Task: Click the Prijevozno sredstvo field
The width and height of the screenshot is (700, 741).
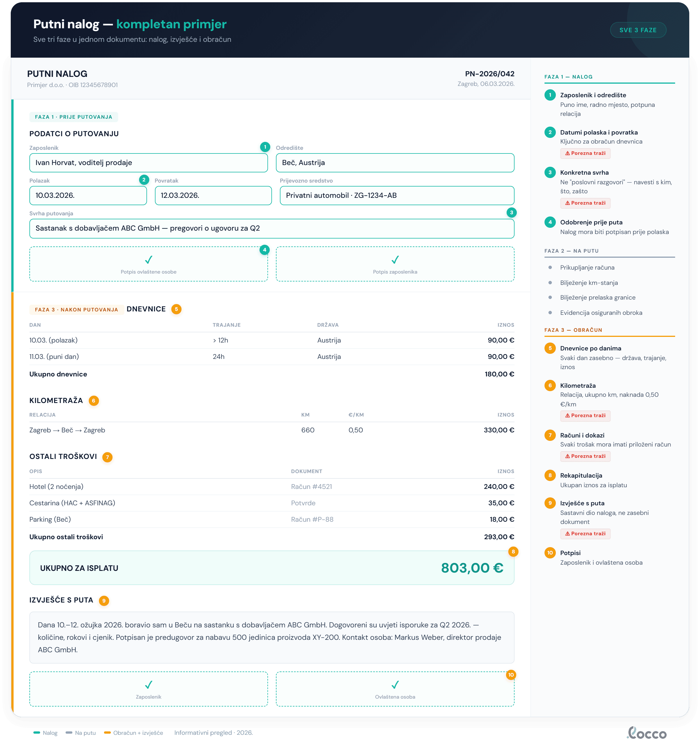Action: (x=397, y=195)
